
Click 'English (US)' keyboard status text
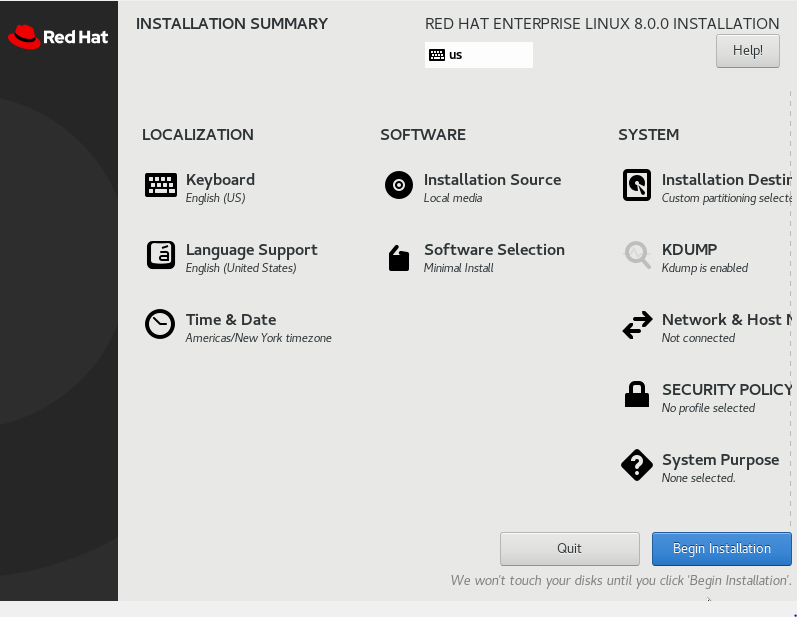[216, 198]
